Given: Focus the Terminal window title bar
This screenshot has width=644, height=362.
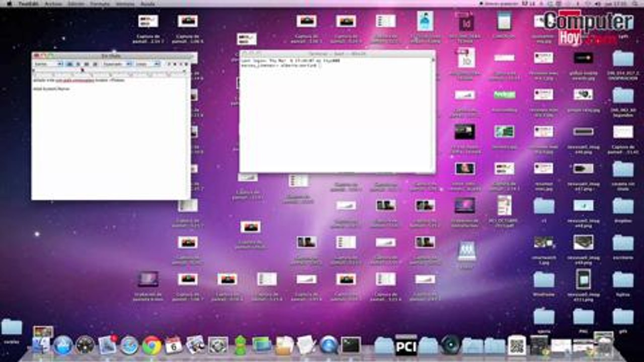Looking at the screenshot, I should tap(337, 53).
